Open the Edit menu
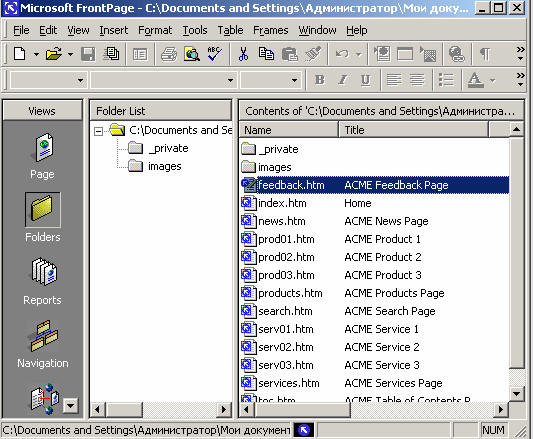 click(48, 30)
